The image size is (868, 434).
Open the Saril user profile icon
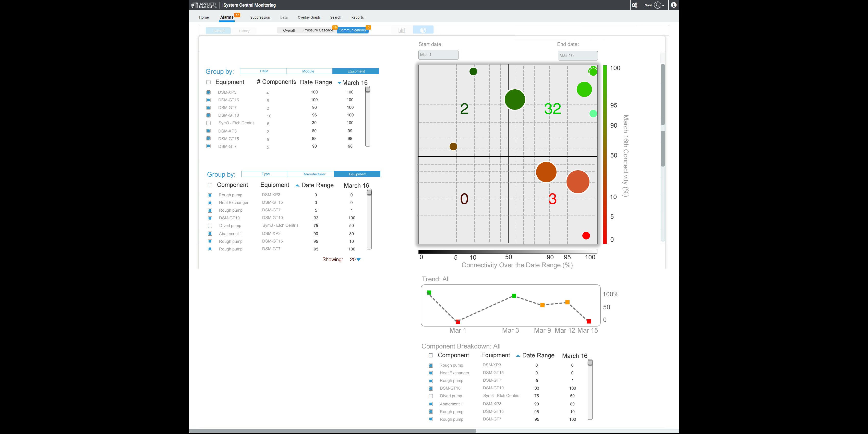[657, 5]
